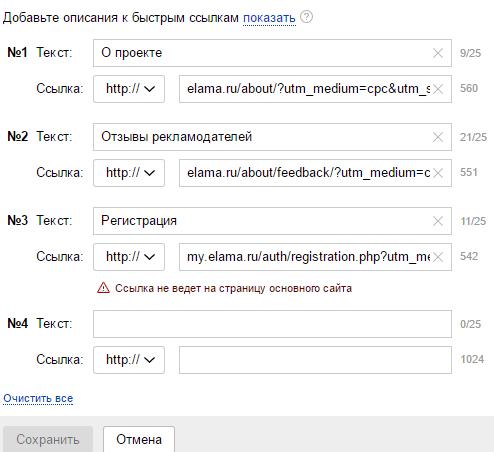Clear the elama.ru/about/feedback link field
Image resolution: width=494 pixels, height=452 pixels.
(438, 173)
